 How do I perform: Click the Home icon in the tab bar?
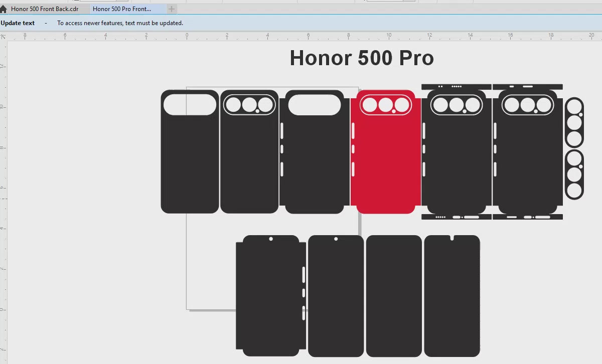coord(4,9)
